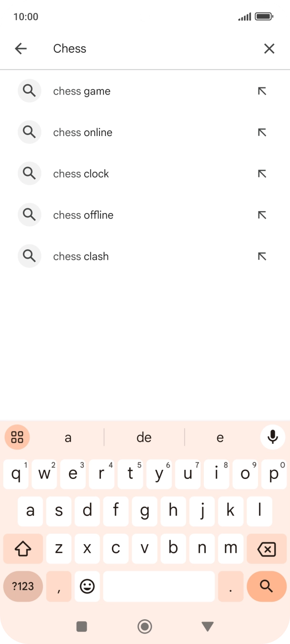The image size is (290, 644).
Task: Tap the back arrow to leave search
Action: pos(20,49)
